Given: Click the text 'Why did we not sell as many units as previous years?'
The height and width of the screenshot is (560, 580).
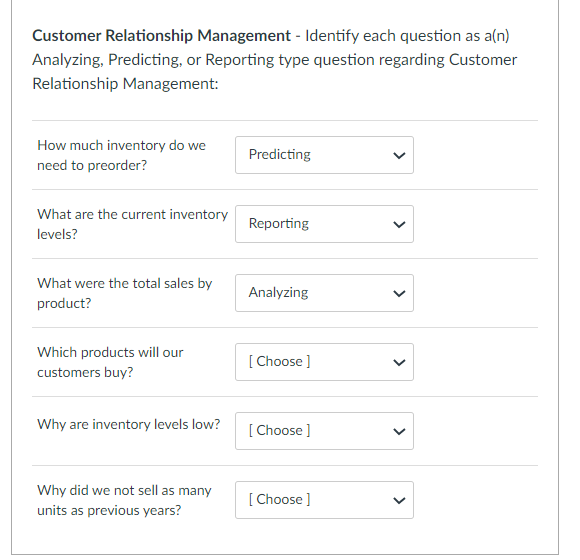Looking at the screenshot, I should click(124, 500).
